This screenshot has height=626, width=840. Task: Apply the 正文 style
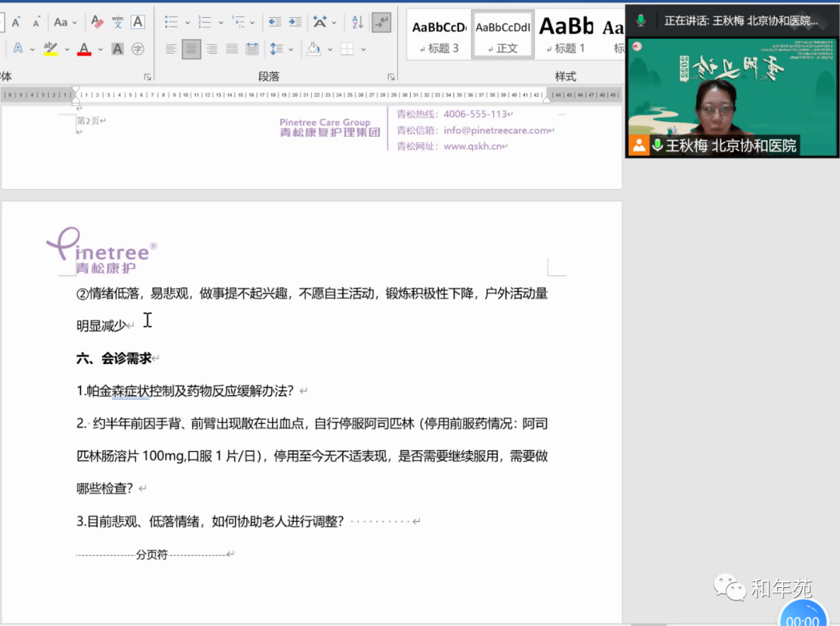click(502, 35)
